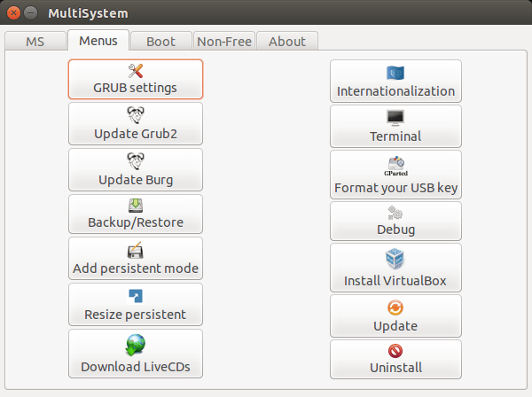The image size is (532, 397).
Task: Click the GRUB settings tools icon
Action: (136, 71)
